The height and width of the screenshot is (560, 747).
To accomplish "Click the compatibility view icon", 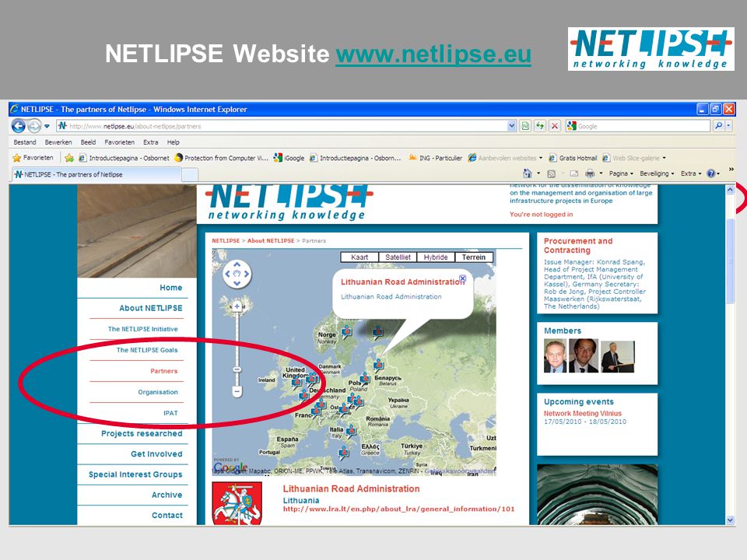I will (525, 126).
